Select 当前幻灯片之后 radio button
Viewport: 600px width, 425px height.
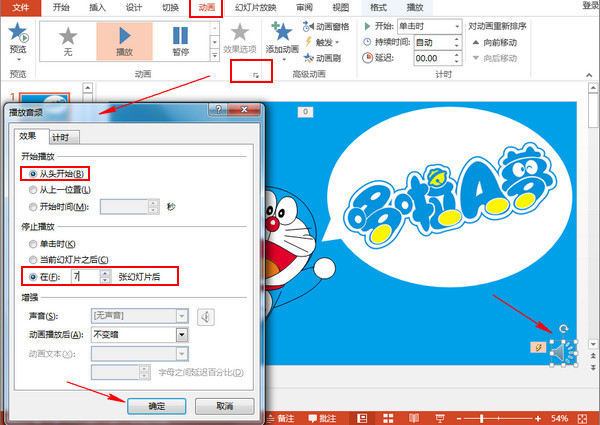click(33, 260)
